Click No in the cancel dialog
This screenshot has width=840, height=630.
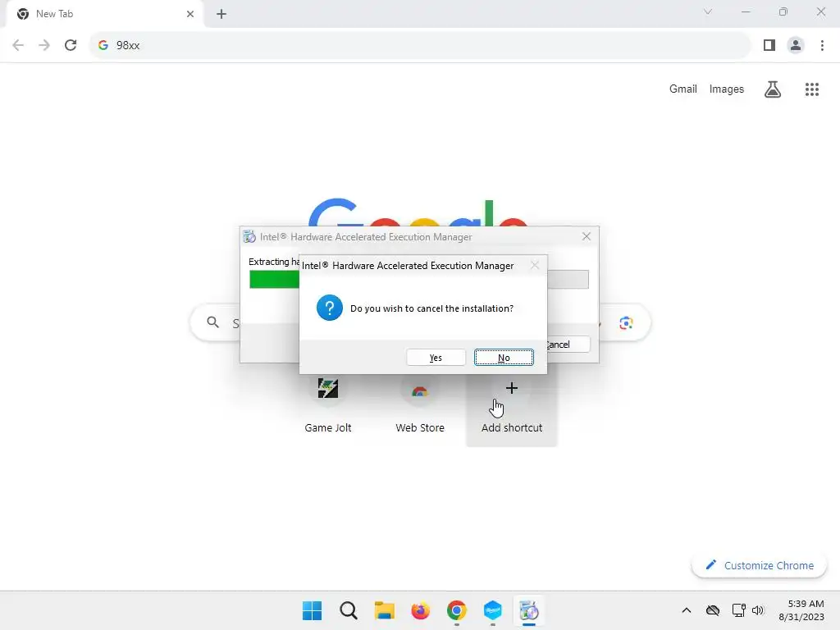[504, 358]
